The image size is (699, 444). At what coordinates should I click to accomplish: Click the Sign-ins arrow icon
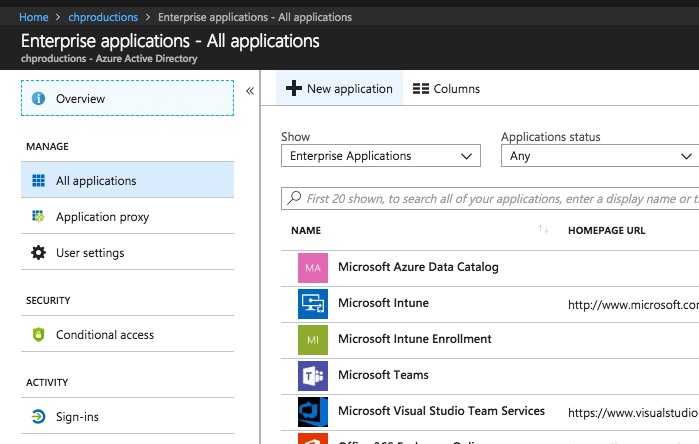coord(38,417)
